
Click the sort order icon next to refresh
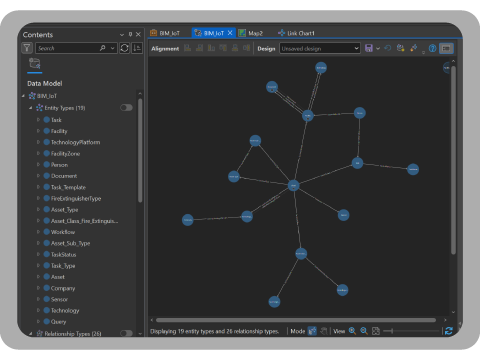[137, 48]
